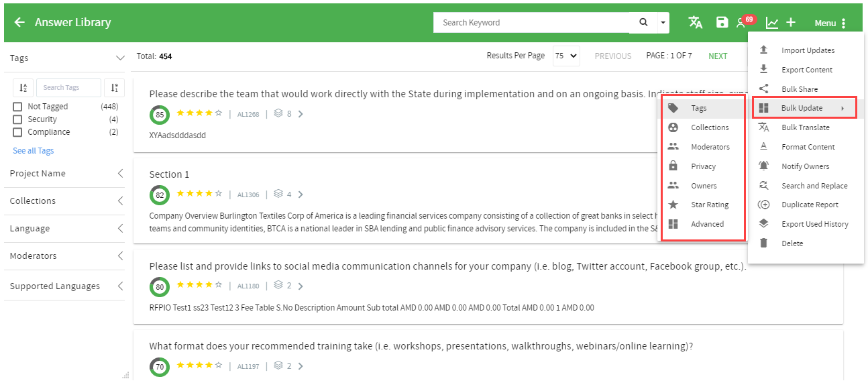Click the sidebar resize handle at bottom

click(125, 375)
